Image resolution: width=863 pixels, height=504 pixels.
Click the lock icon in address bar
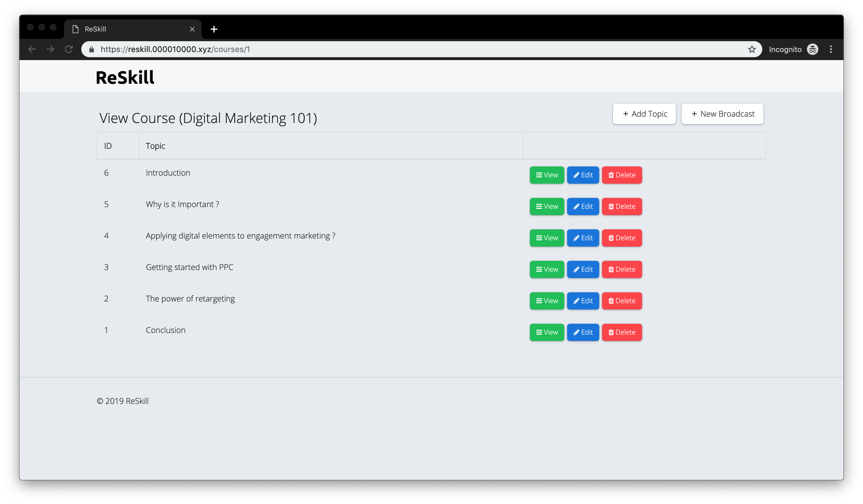point(92,50)
